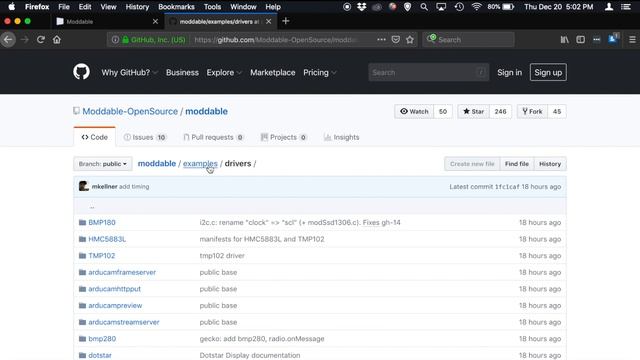Go up to parent directory row

[320, 206]
